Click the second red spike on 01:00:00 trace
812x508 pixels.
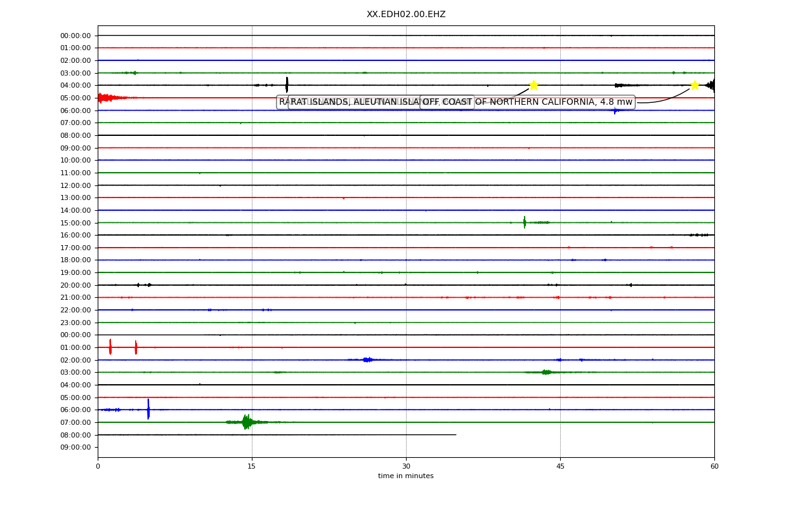[136, 347]
